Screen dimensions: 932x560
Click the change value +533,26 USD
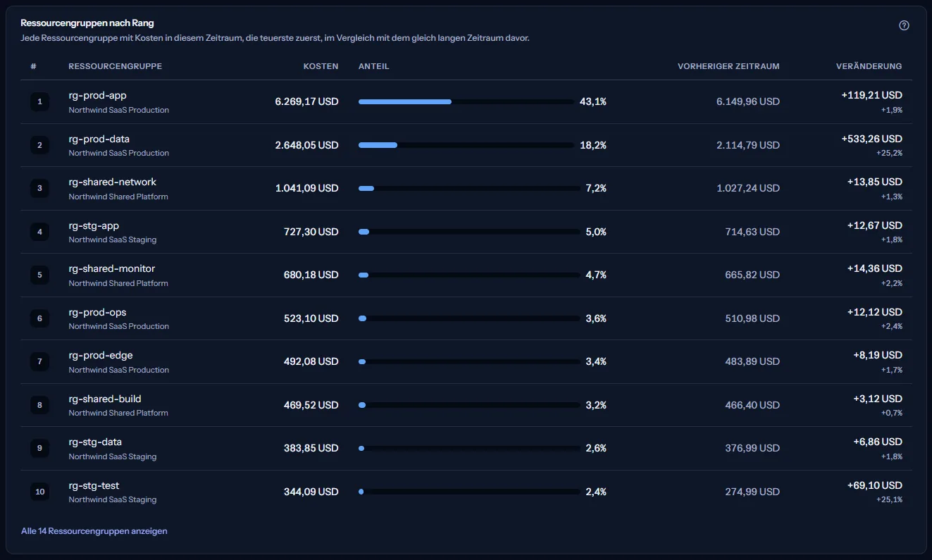[x=871, y=139]
